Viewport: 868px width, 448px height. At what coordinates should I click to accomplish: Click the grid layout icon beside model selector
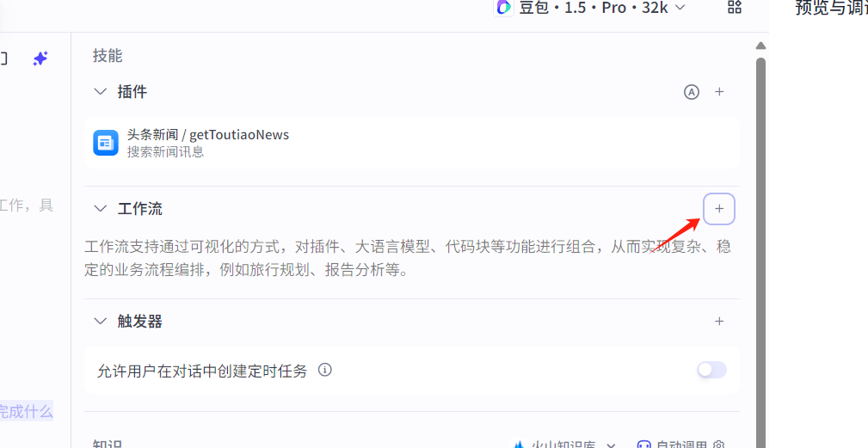734,7
